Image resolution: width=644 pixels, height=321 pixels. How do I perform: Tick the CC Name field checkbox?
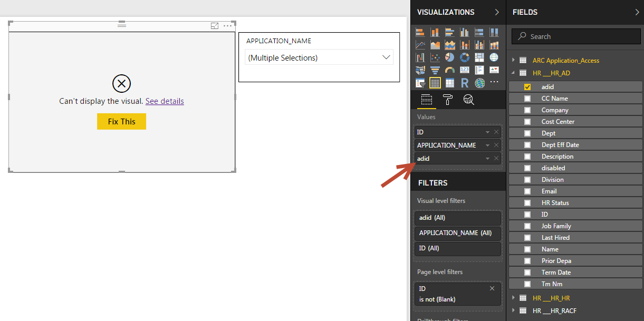[527, 99]
